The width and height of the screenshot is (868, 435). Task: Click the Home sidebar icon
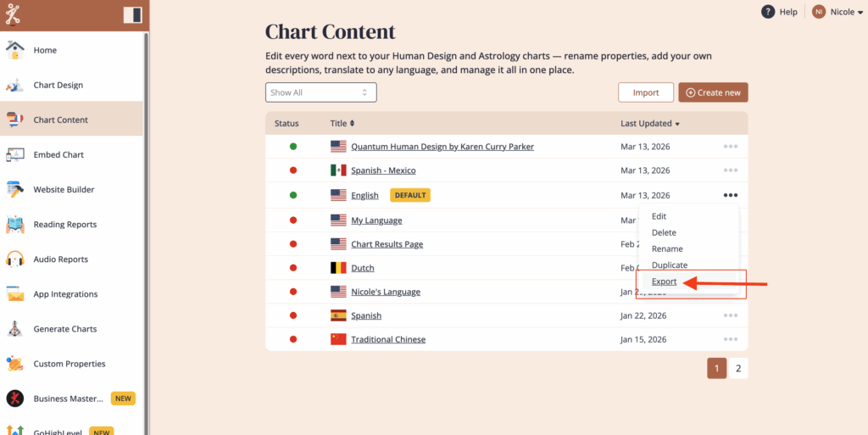[x=14, y=50]
